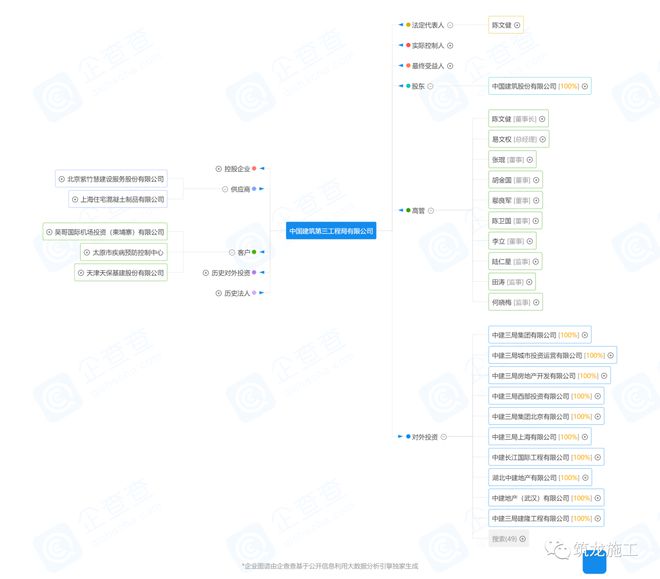Image resolution: width=660 pixels, height=579 pixels.
Task: Select the 法定代表人 category label
Action: click(428, 25)
